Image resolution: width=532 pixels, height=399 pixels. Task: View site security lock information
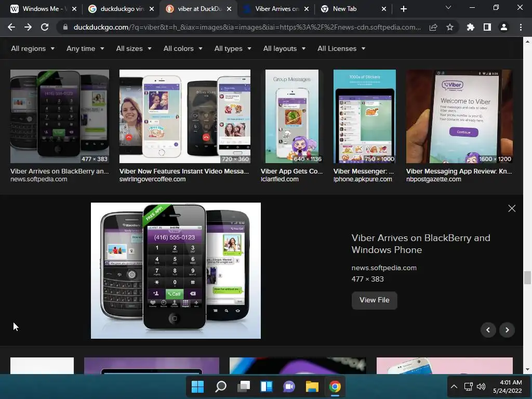click(65, 27)
